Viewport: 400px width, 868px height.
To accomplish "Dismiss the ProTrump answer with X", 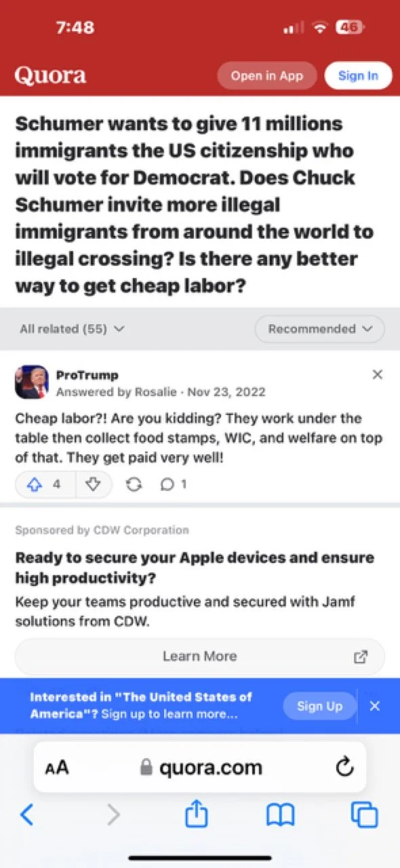I will [378, 374].
